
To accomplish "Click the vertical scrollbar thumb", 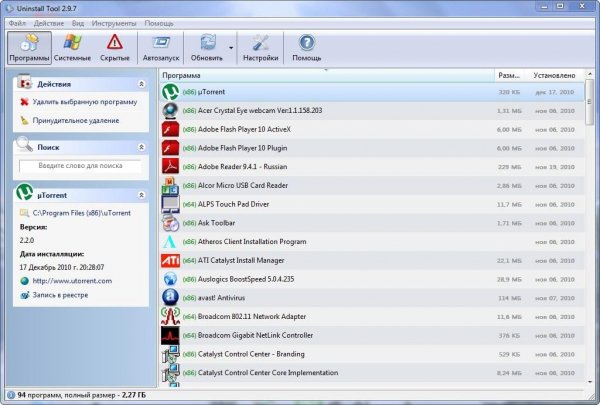I will (x=590, y=101).
